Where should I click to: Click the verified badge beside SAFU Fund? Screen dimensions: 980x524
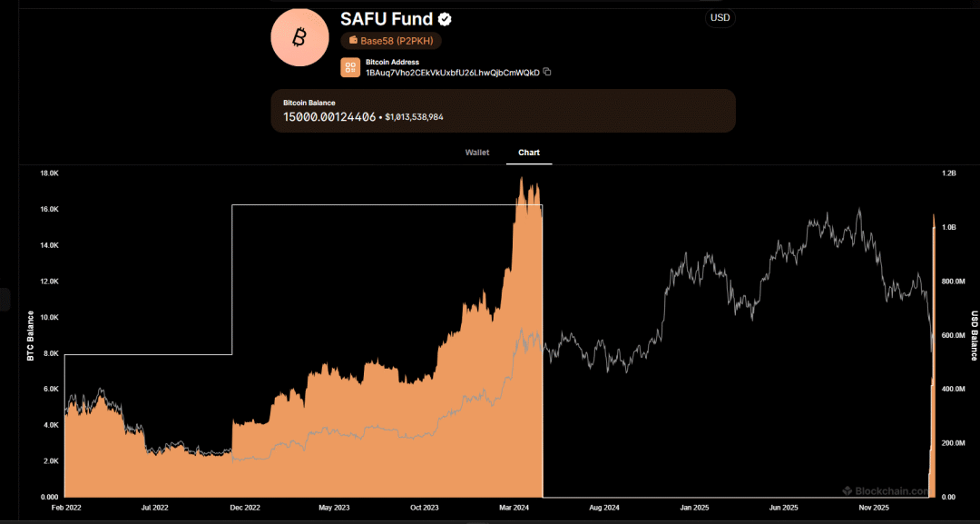pyautogui.click(x=446, y=19)
